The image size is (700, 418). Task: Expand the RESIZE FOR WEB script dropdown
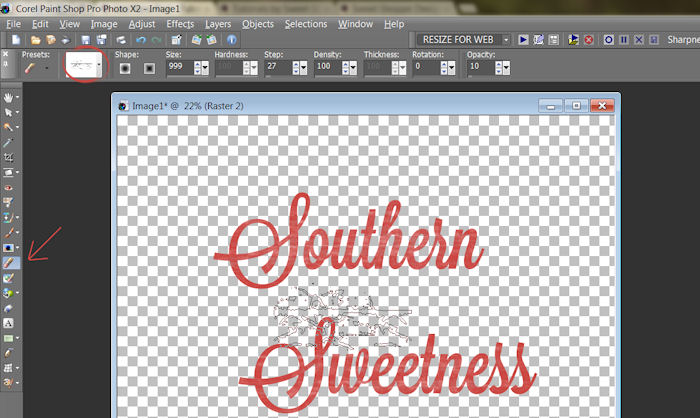(506, 40)
